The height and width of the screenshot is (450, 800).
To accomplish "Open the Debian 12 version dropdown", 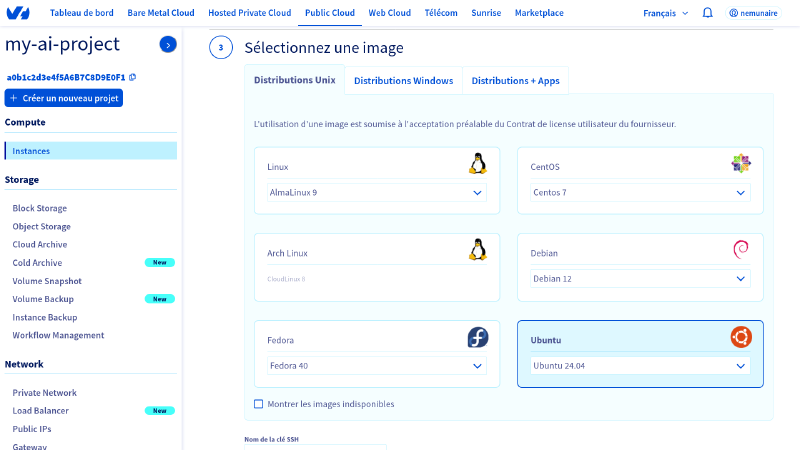I will point(640,279).
